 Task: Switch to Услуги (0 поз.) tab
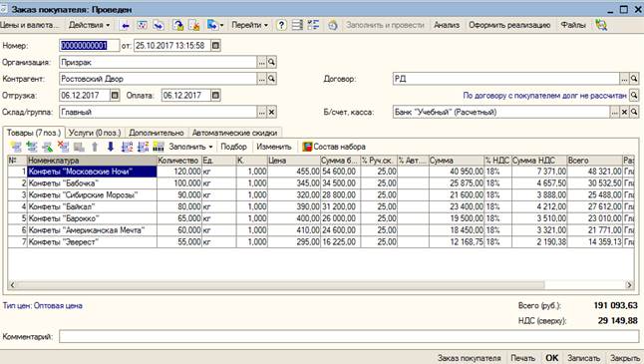[x=95, y=133]
